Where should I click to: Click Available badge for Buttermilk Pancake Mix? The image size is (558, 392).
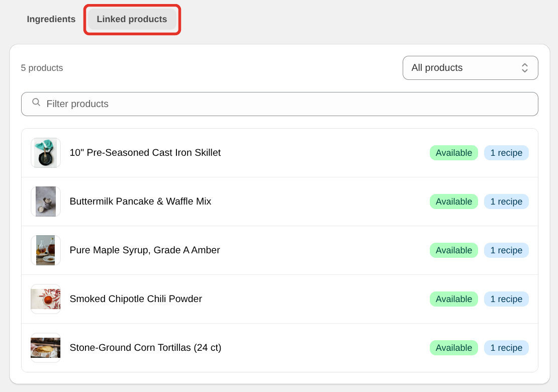click(454, 202)
